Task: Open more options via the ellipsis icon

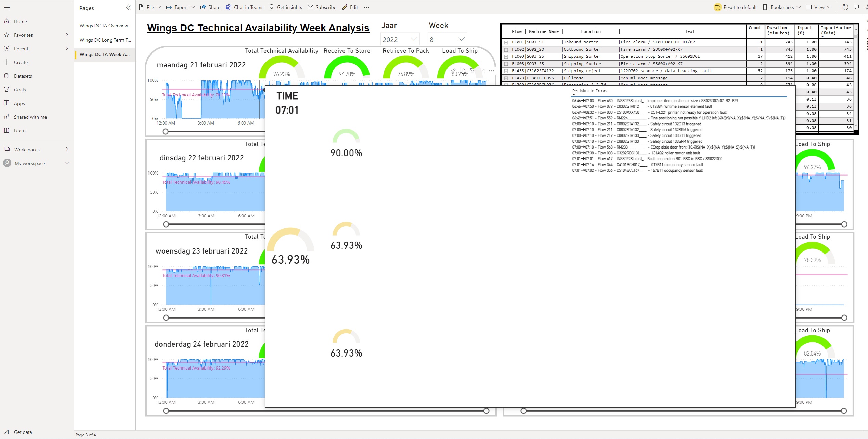Action: (367, 7)
